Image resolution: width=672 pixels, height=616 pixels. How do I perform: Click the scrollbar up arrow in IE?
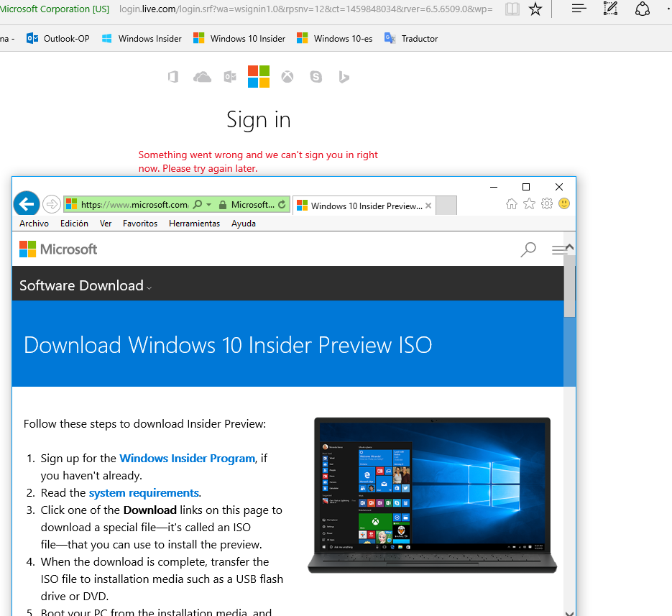point(569,247)
